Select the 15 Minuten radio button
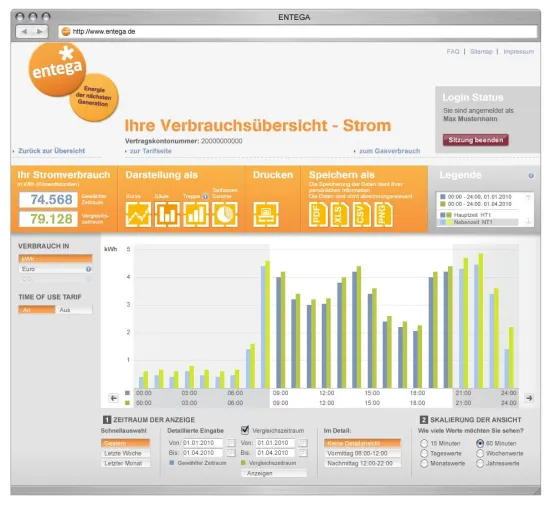Screen dimensions: 550x508 pyautogui.click(x=424, y=443)
